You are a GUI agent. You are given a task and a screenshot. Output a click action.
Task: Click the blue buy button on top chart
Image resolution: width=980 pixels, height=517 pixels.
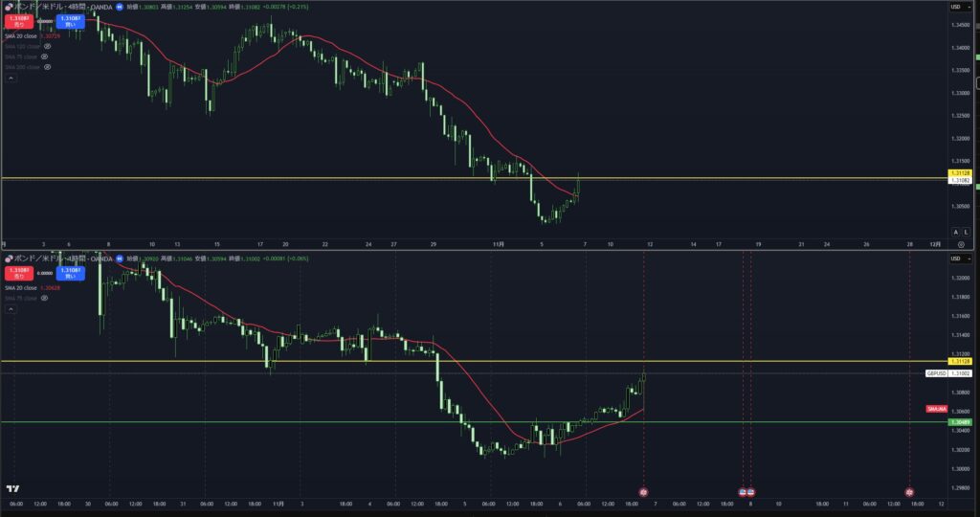click(70, 20)
